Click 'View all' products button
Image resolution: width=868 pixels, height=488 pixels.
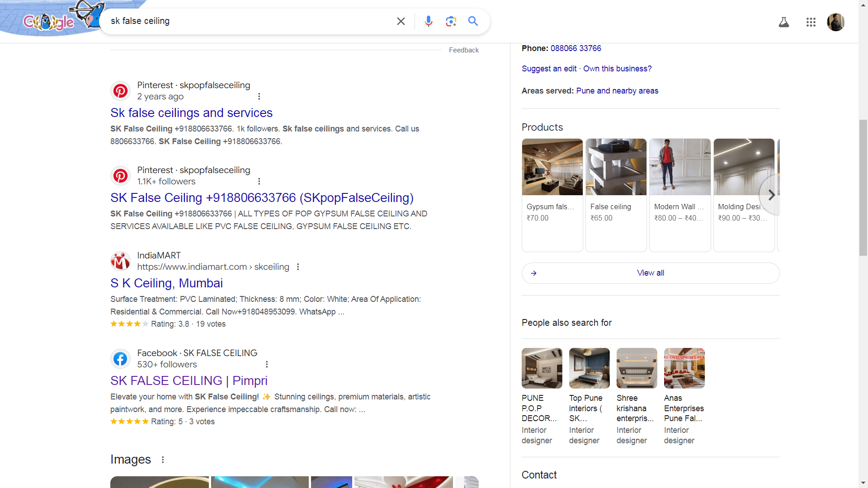tap(651, 273)
